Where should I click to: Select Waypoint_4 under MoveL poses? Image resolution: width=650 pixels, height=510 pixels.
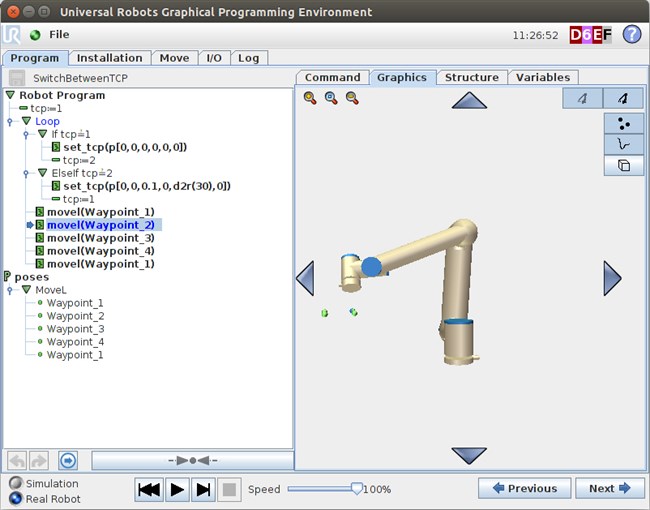click(x=75, y=342)
